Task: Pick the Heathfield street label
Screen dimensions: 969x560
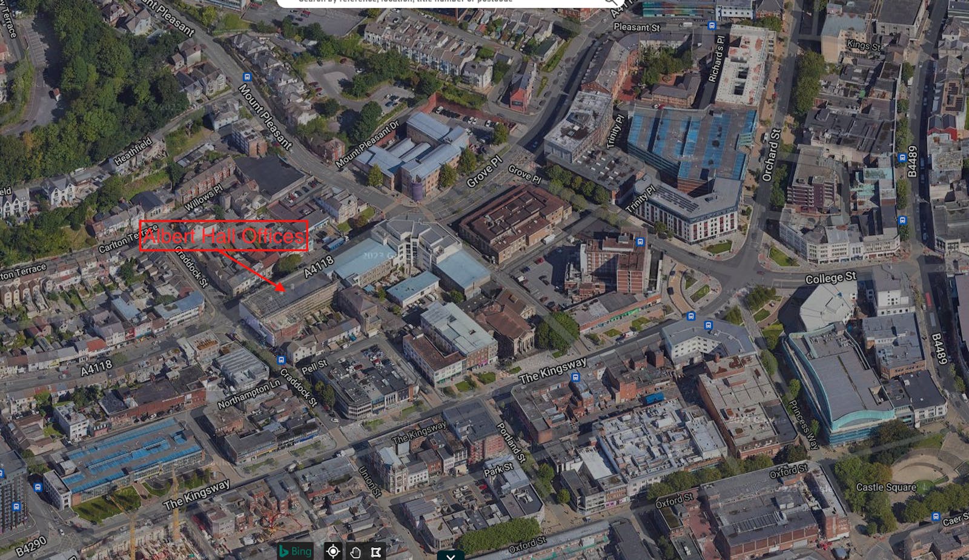Action: (133, 151)
